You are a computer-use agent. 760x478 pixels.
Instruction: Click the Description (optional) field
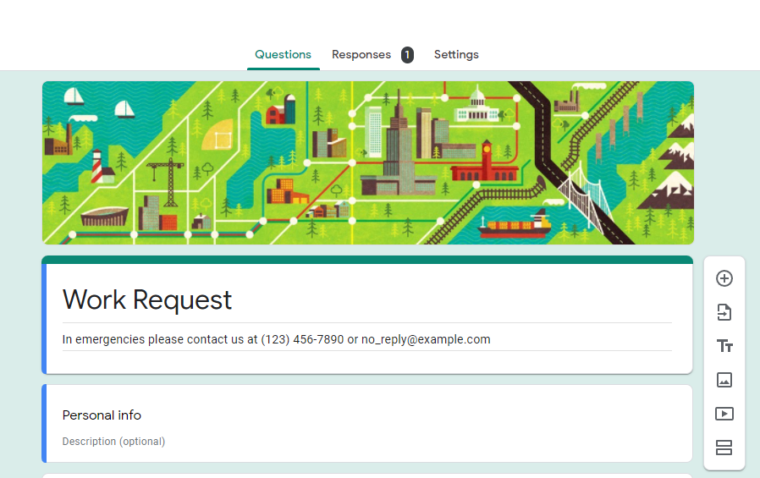(114, 441)
